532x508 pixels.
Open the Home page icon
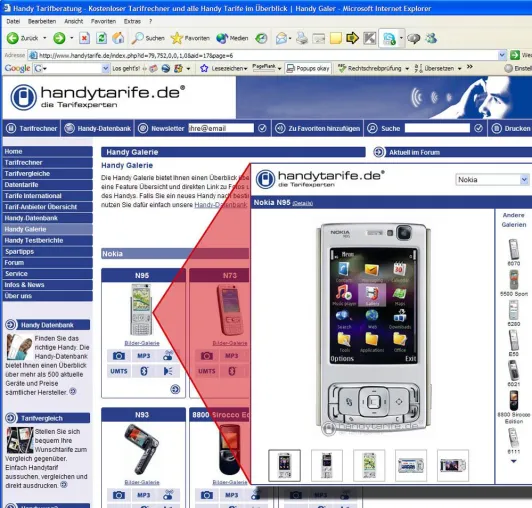point(118,38)
